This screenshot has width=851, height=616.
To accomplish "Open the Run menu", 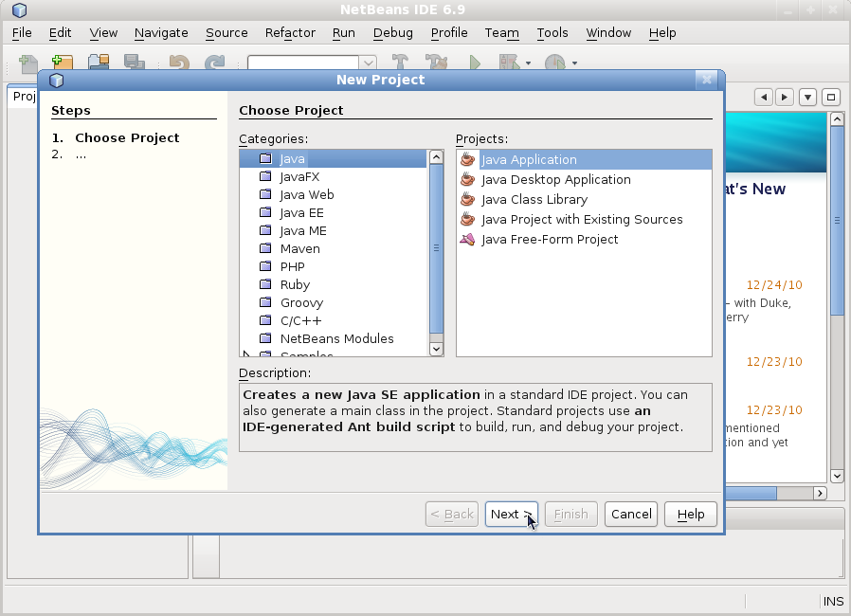I will point(344,32).
